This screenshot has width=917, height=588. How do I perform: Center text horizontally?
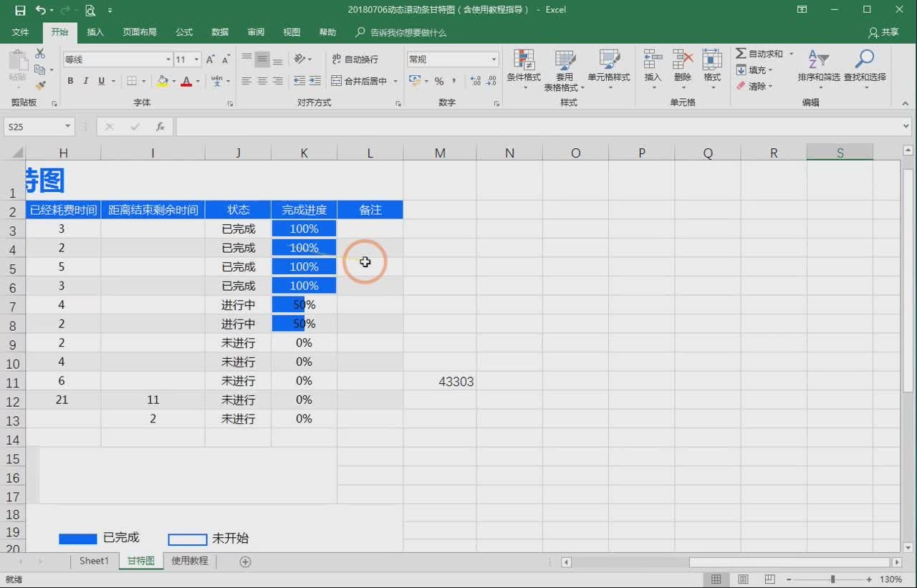(x=262, y=81)
